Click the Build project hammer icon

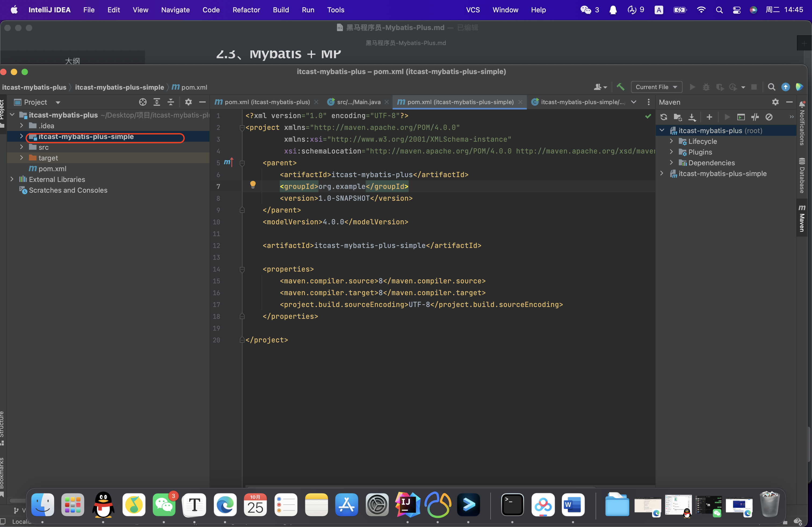620,87
